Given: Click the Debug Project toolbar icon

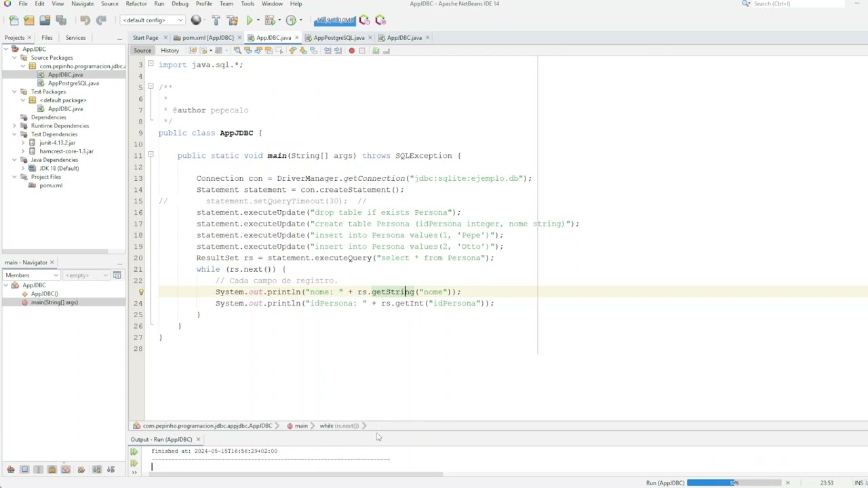Looking at the screenshot, I should pos(270,20).
